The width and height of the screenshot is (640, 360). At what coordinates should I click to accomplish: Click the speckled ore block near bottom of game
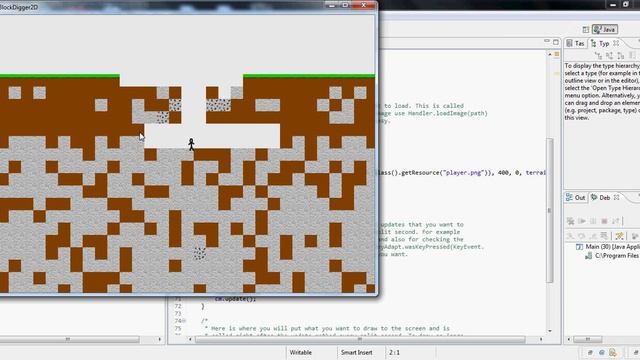(199, 253)
